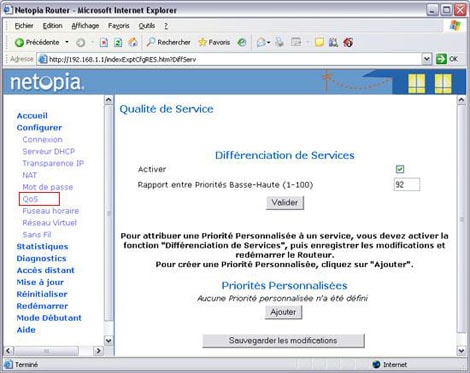Click sidebar scrollbar down arrow
This screenshot has width=470, height=373.
pos(109,340)
